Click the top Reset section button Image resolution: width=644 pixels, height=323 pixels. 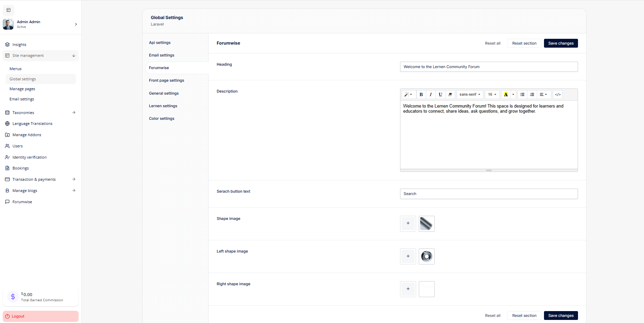tap(524, 43)
